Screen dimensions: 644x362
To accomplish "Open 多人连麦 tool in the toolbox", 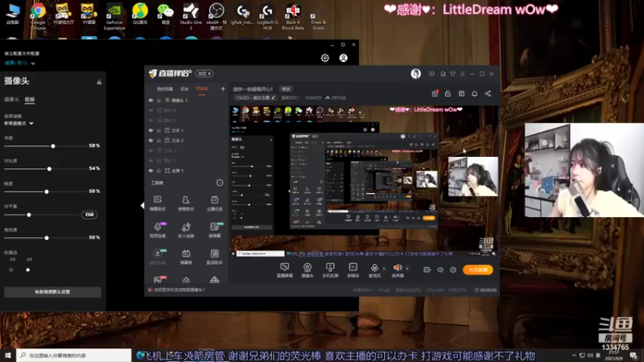I will (186, 230).
